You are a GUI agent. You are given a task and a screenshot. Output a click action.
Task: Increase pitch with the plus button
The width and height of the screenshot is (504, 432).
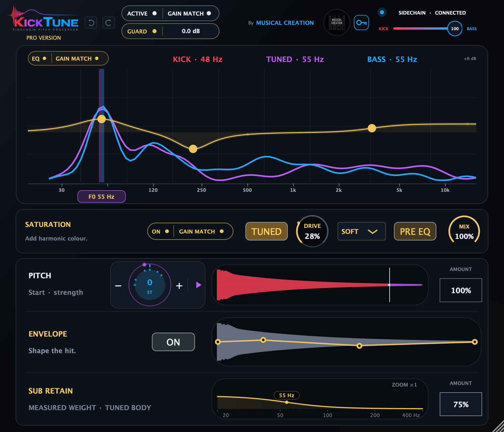[179, 286]
